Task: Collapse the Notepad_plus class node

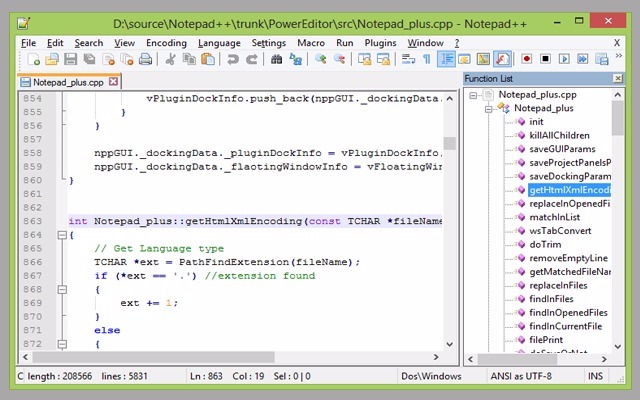Action: point(489,109)
